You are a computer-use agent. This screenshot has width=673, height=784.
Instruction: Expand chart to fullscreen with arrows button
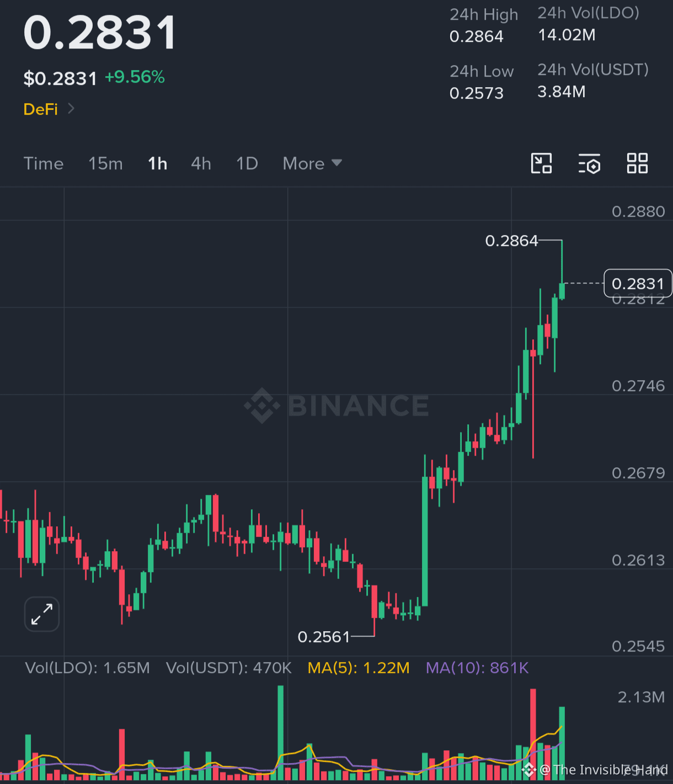pyautogui.click(x=42, y=614)
